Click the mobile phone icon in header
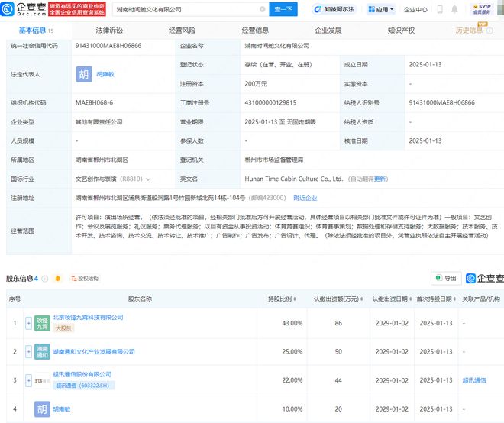This screenshot has width=504, height=423. tap(440, 9)
